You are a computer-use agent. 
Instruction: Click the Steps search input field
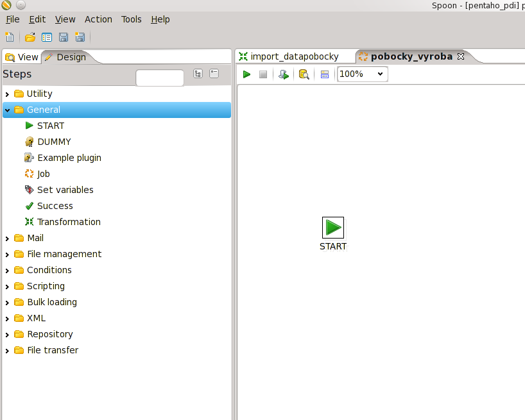tap(160, 78)
